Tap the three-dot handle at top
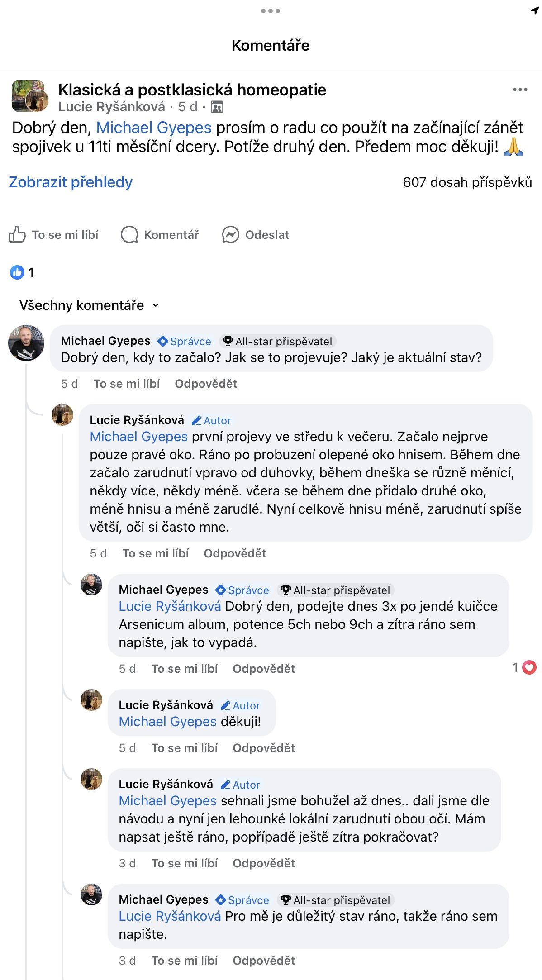 271,11
